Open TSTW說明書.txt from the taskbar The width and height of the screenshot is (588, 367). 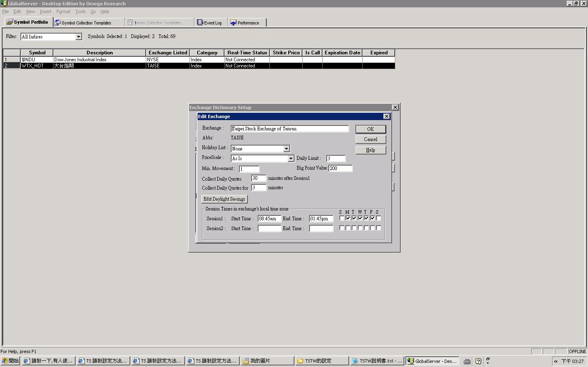click(x=377, y=361)
